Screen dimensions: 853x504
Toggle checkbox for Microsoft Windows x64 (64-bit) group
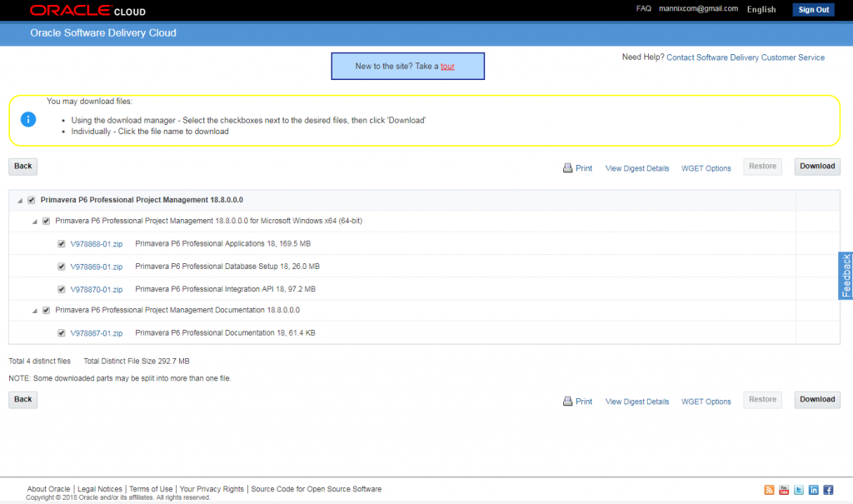pos(47,221)
